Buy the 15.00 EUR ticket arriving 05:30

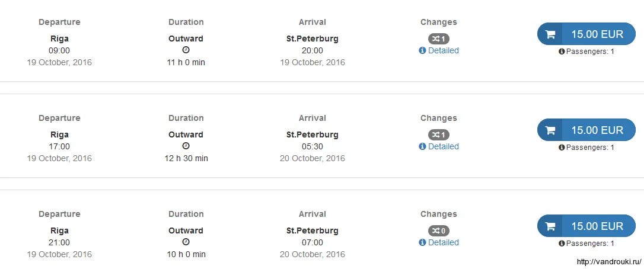pyautogui.click(x=586, y=130)
